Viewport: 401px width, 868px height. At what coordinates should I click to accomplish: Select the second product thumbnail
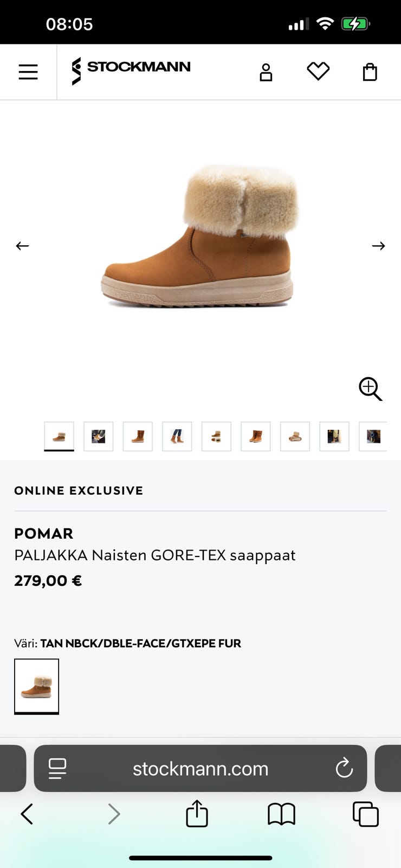pyautogui.click(x=98, y=436)
